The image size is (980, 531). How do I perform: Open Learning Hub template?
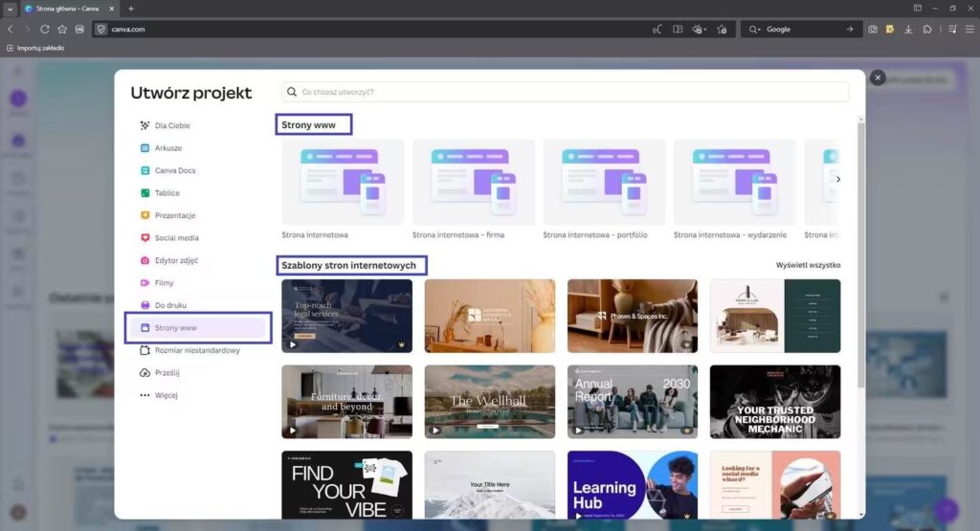tap(633, 485)
